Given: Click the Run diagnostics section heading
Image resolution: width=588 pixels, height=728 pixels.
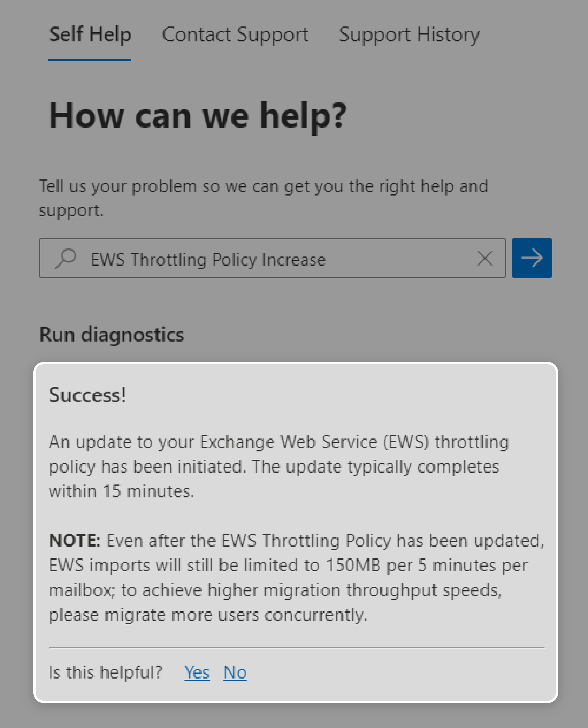Looking at the screenshot, I should 112,334.
